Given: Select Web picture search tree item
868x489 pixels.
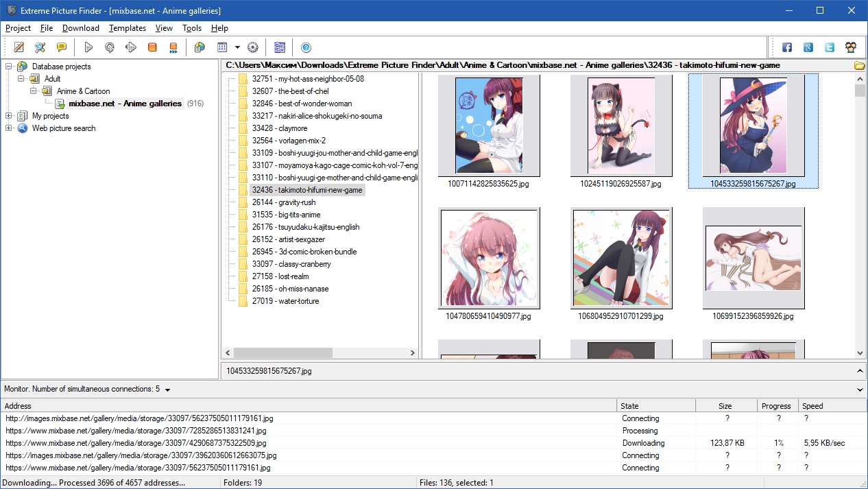Looking at the screenshot, I should pyautogui.click(x=64, y=128).
